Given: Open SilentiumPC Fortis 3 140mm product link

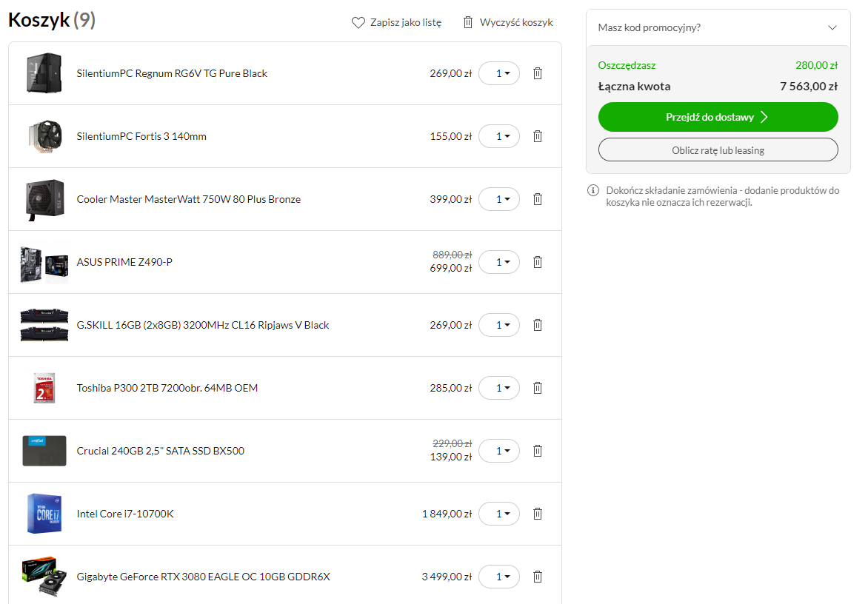Looking at the screenshot, I should (x=141, y=136).
